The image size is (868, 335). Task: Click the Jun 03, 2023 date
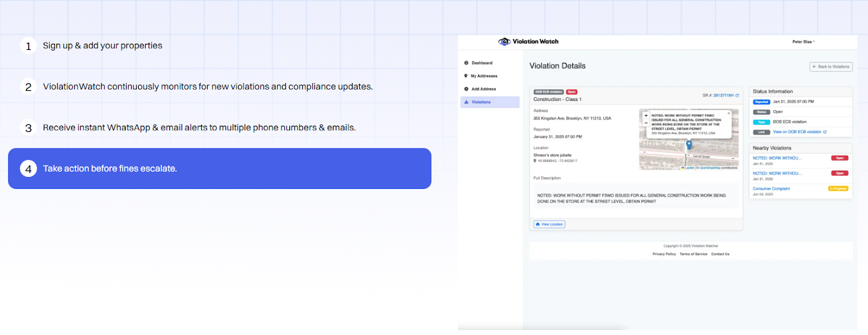click(763, 194)
